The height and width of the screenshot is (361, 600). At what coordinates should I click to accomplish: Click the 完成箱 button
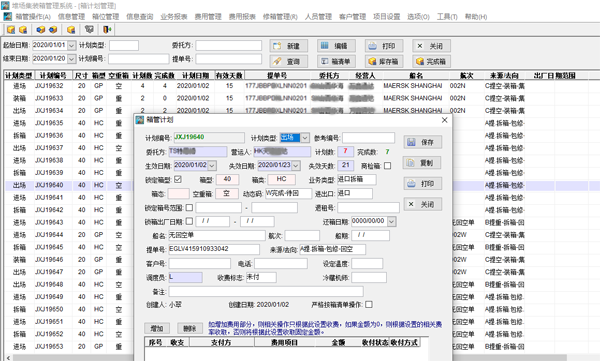tap(431, 61)
